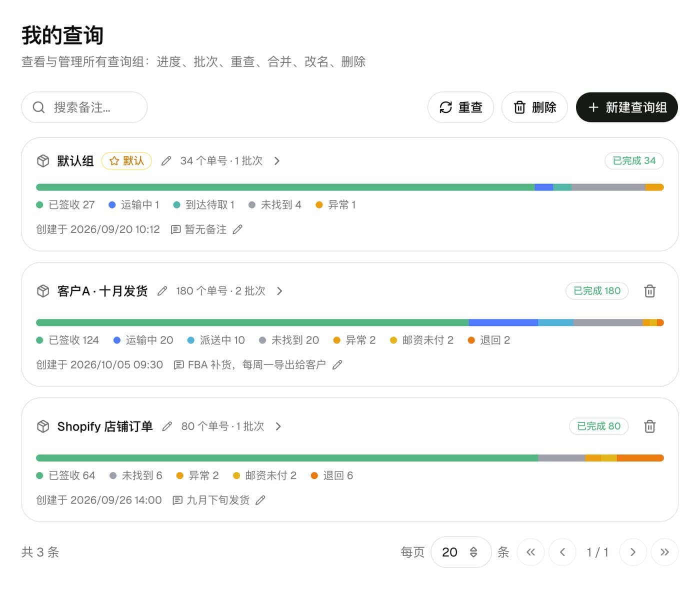Focus the 搜索备注 search field
700x589 pixels.
(84, 107)
